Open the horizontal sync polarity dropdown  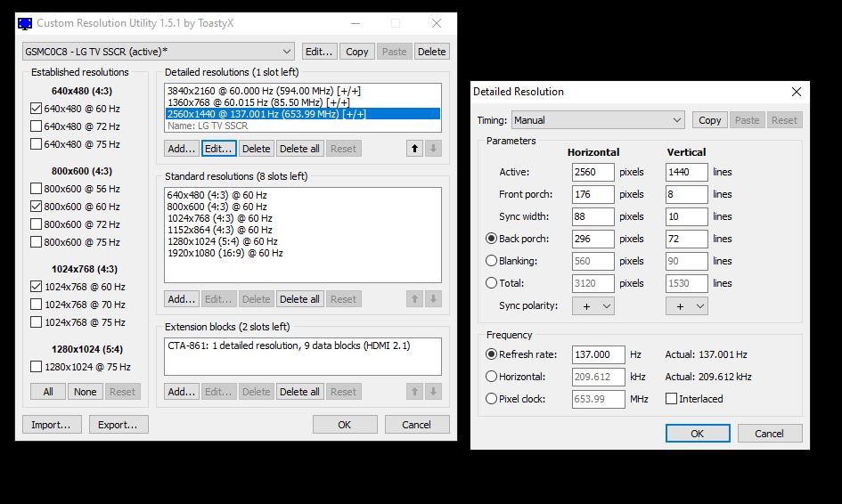(x=593, y=306)
